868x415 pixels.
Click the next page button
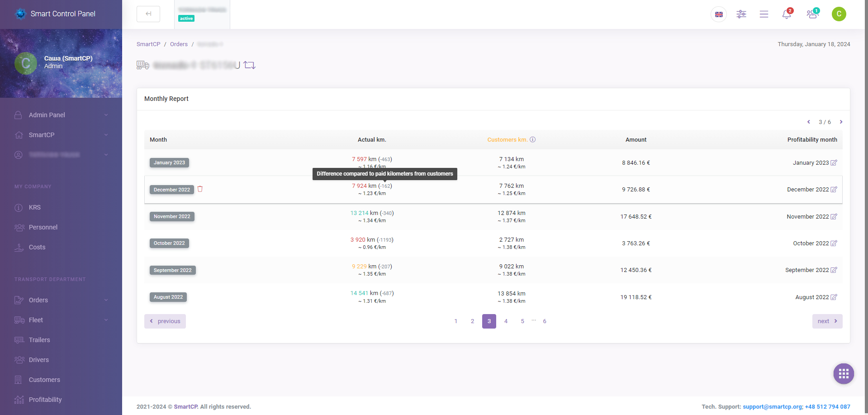[827, 321]
